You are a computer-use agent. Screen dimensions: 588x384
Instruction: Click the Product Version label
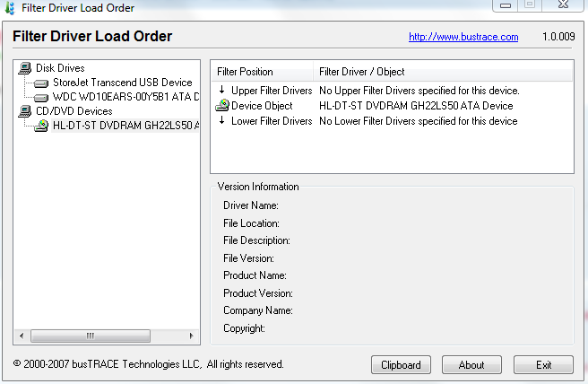258,293
